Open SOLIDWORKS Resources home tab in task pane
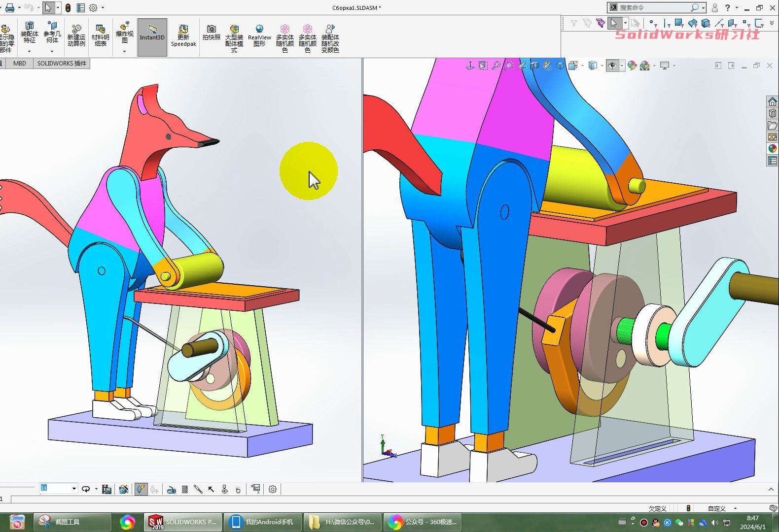The width and height of the screenshot is (779, 532). coord(773,101)
